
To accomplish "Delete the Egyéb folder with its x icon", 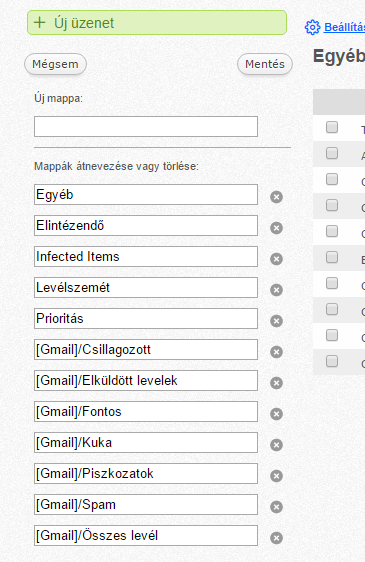I will (276, 197).
